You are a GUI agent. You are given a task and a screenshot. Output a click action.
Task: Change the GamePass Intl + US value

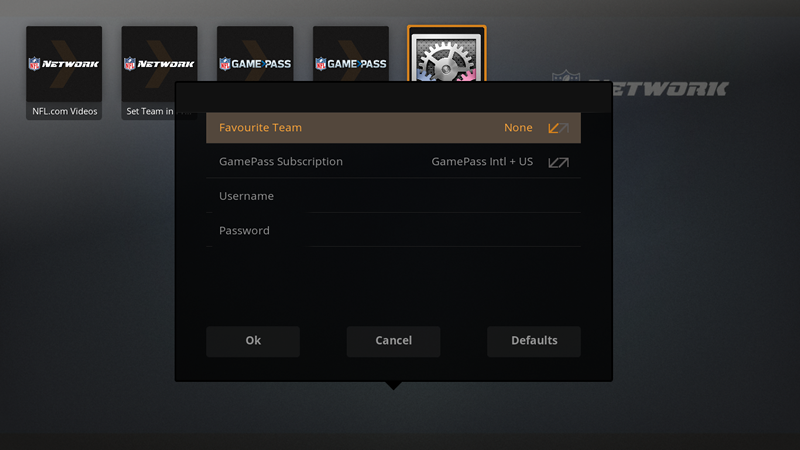click(482, 162)
